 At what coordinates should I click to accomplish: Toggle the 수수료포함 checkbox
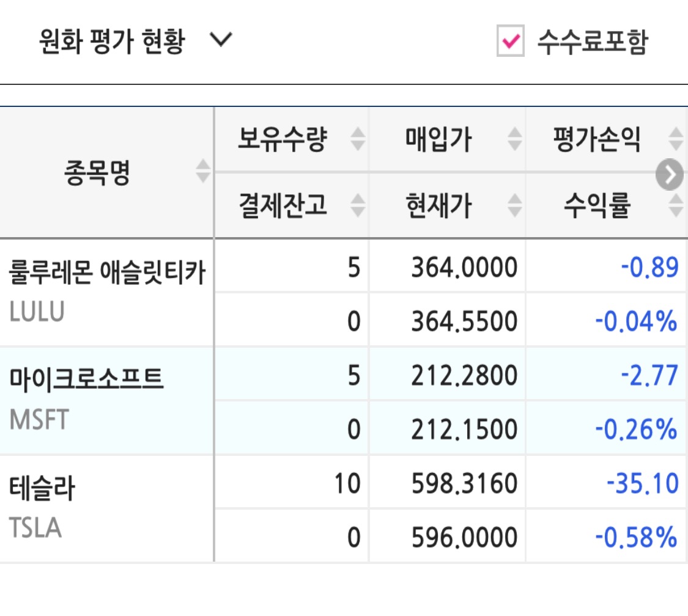[x=510, y=41]
